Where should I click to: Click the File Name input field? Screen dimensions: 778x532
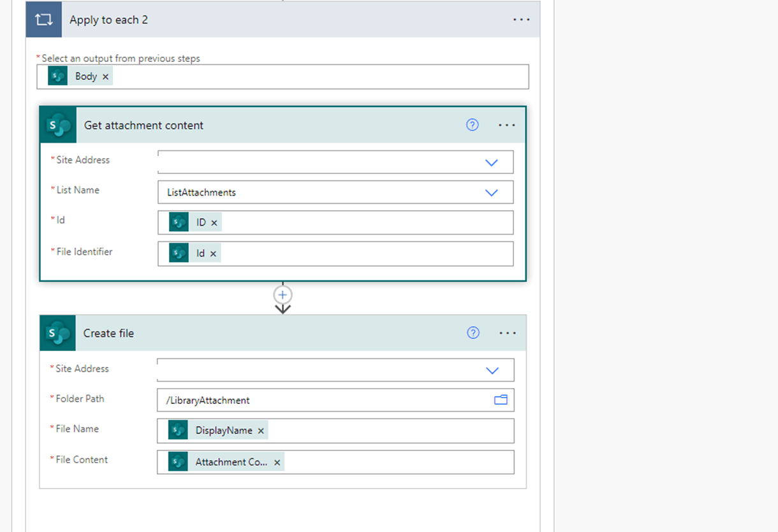(x=335, y=431)
